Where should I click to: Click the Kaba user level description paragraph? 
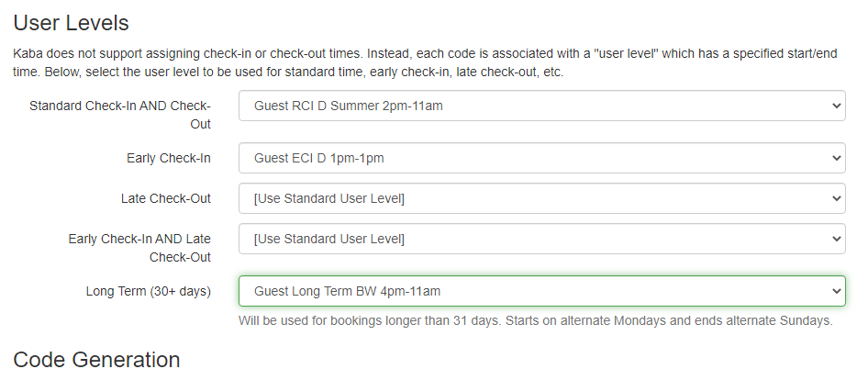pyautogui.click(x=426, y=63)
